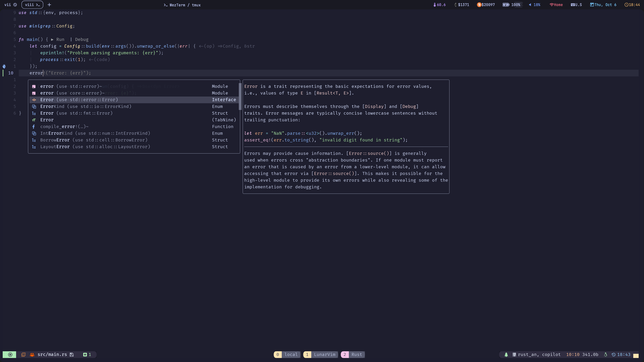The width and height of the screenshot is (644, 362).
Task: Click the floppy disk save icon
Action: (x=72, y=354)
